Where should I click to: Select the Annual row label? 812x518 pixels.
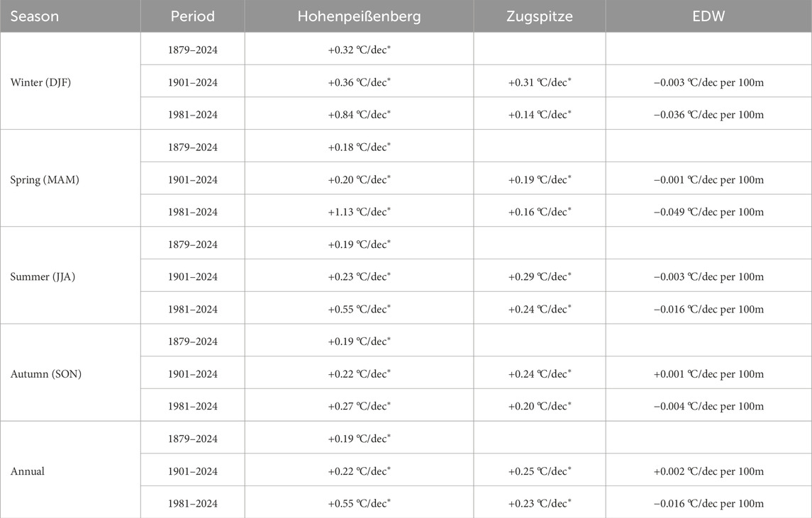(28, 471)
